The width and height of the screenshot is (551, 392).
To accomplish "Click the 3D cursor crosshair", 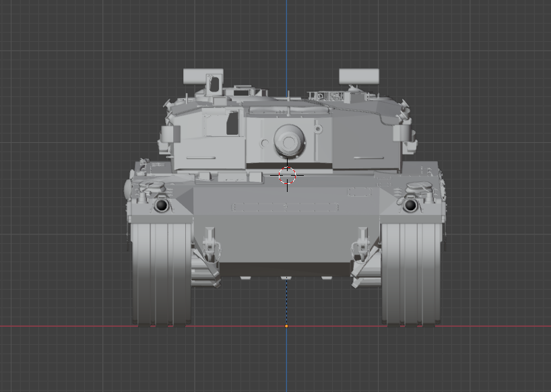I will (x=288, y=175).
